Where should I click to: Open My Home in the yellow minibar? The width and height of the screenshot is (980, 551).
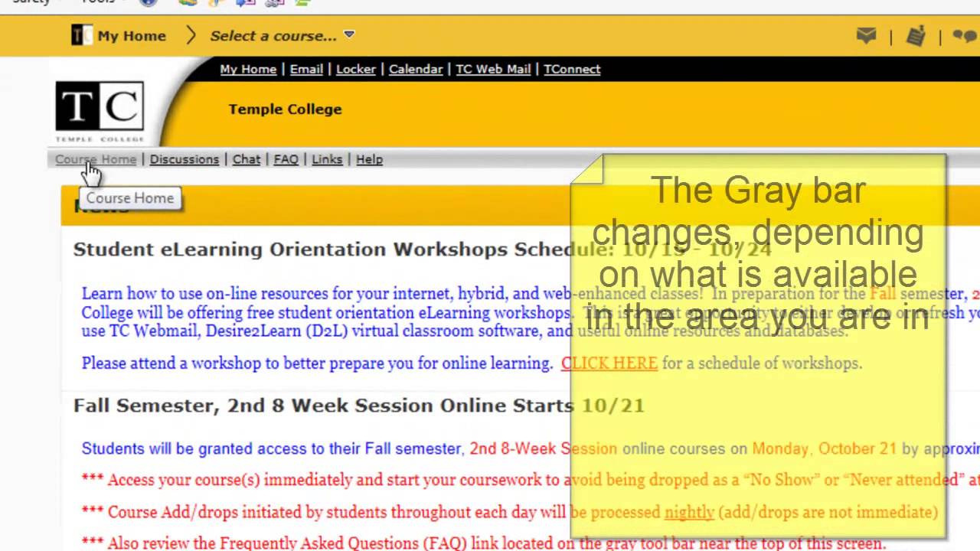(132, 36)
